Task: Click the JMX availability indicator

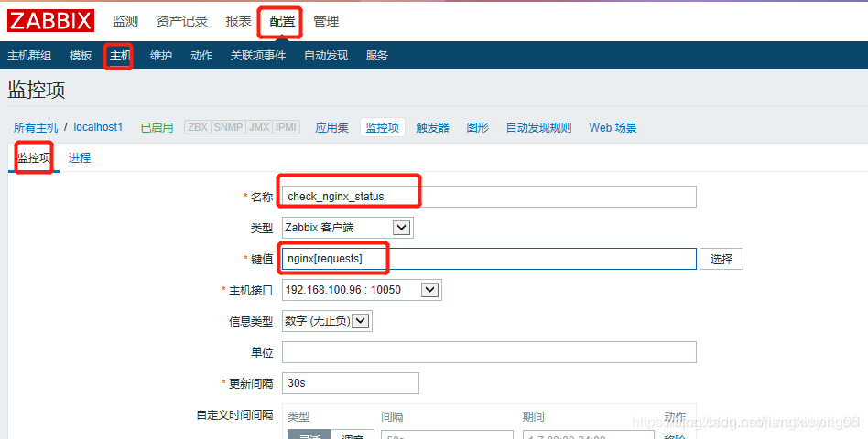Action: point(259,127)
